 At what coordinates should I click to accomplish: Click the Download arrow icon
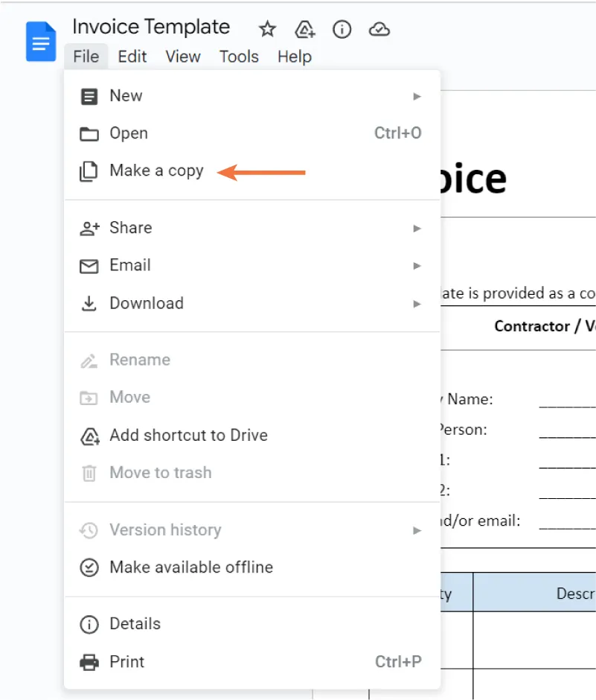click(89, 303)
